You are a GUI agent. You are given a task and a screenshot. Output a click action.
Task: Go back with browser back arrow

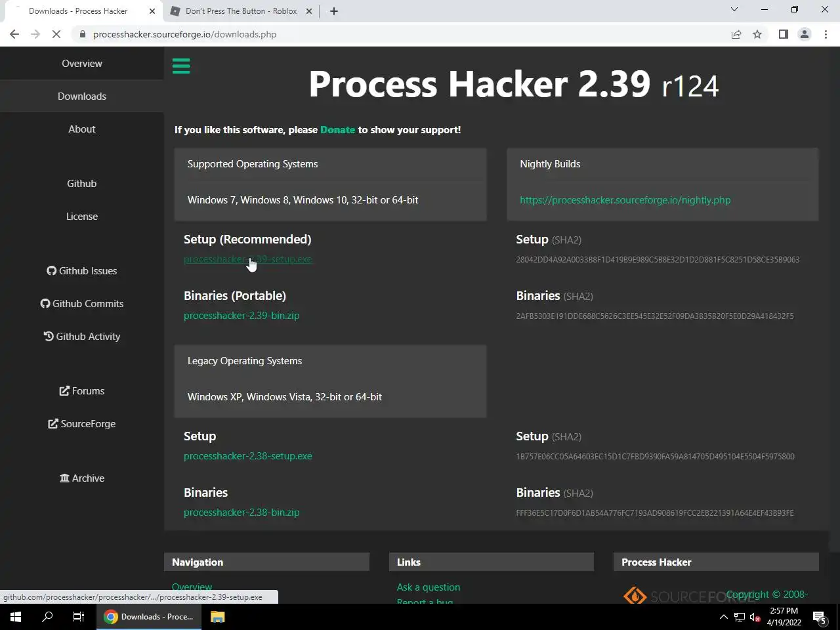(x=14, y=34)
